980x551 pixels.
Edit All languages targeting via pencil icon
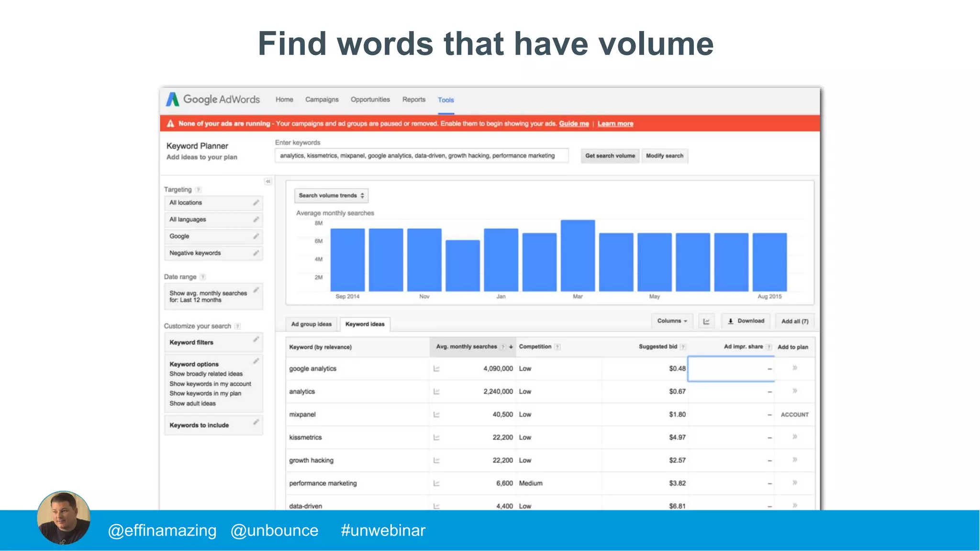(256, 220)
